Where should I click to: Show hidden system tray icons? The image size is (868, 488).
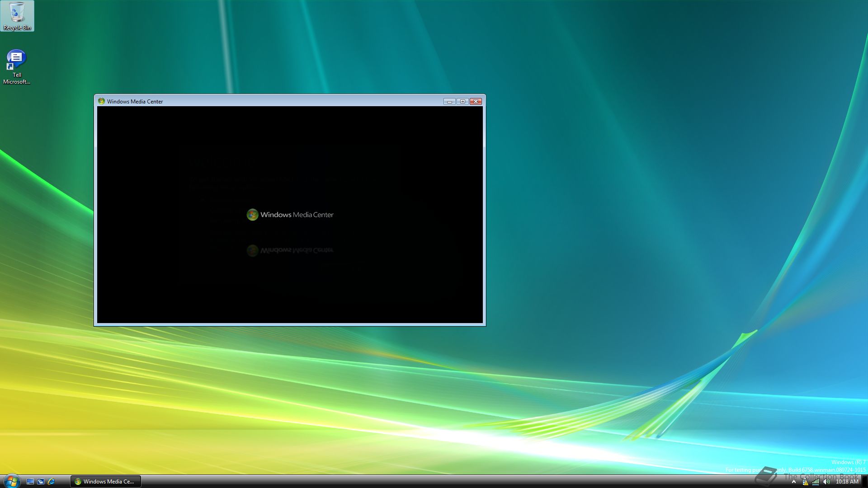tap(793, 482)
